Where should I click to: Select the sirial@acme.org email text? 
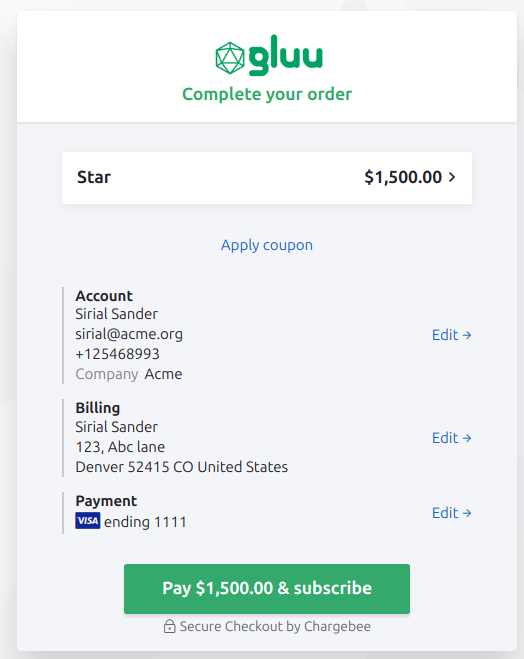(129, 334)
